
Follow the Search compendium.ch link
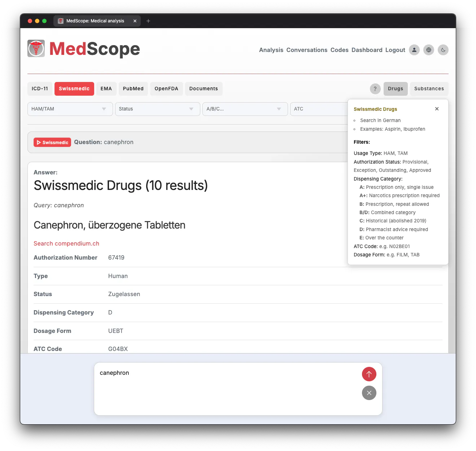(x=66, y=244)
